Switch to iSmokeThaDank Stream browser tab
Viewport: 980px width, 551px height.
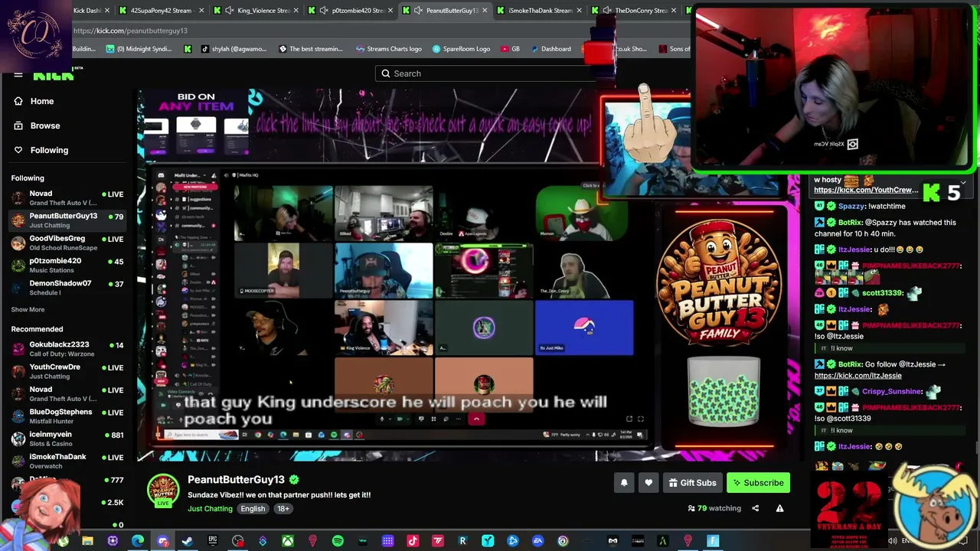541,11
